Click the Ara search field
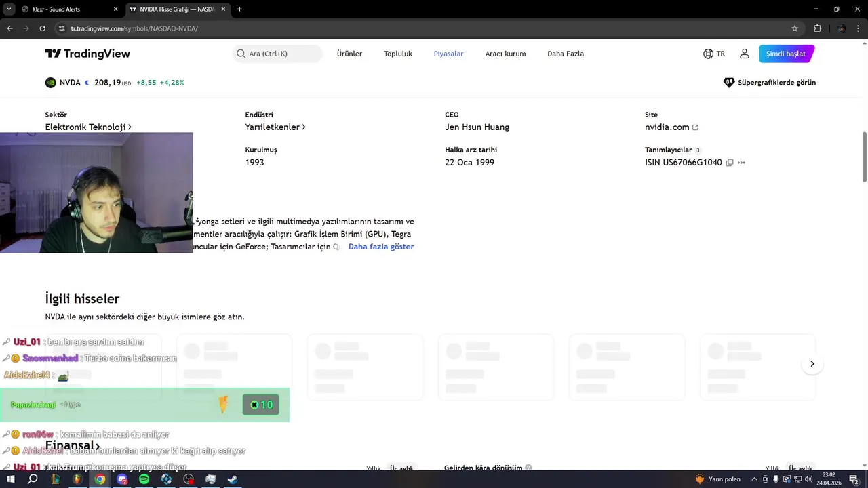This screenshot has height=488, width=868. coord(278,54)
